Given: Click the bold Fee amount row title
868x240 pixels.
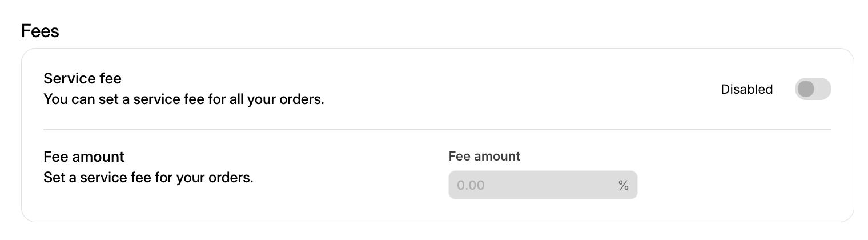Looking at the screenshot, I should click(84, 156).
